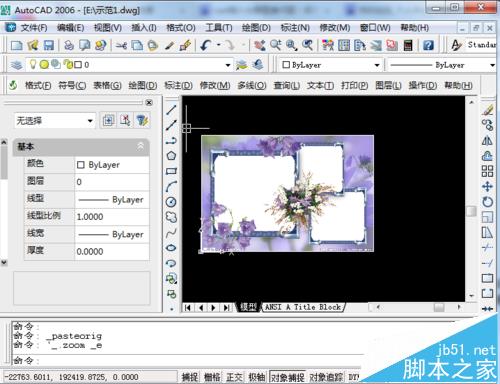Open 符号(C) in the secondary menu bar
This screenshot has height=384, width=500.
[x=72, y=86]
